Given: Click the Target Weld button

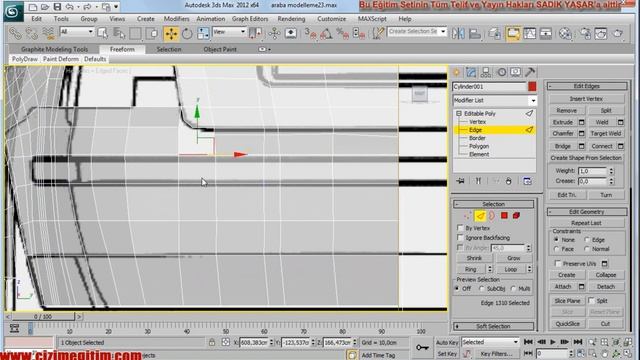Looking at the screenshot, I should click(606, 133).
